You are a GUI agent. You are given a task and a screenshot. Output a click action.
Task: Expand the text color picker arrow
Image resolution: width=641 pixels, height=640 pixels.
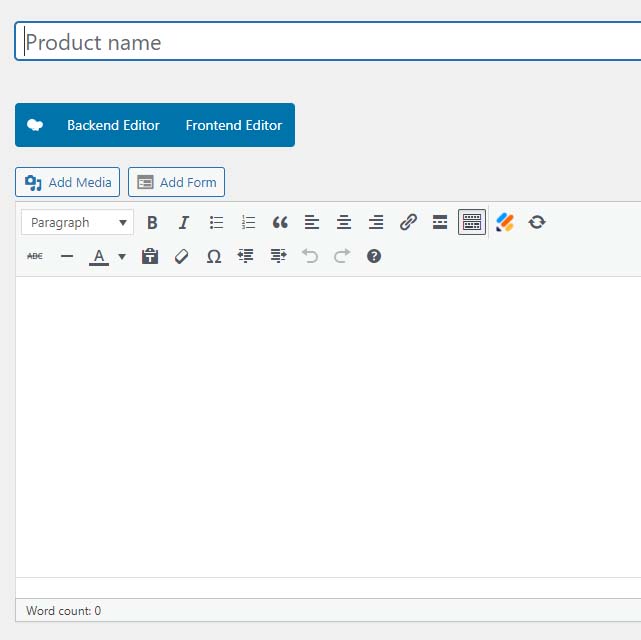(x=122, y=257)
